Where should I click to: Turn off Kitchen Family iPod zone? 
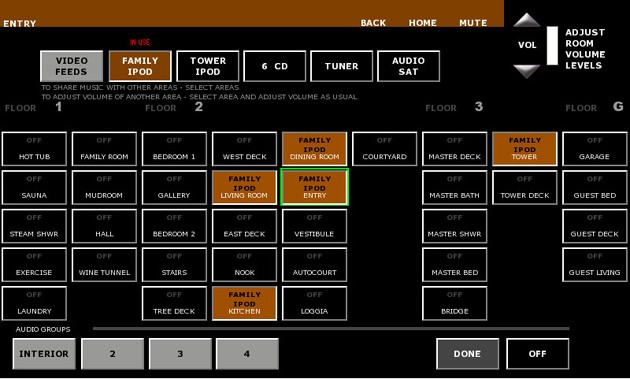[x=244, y=303]
